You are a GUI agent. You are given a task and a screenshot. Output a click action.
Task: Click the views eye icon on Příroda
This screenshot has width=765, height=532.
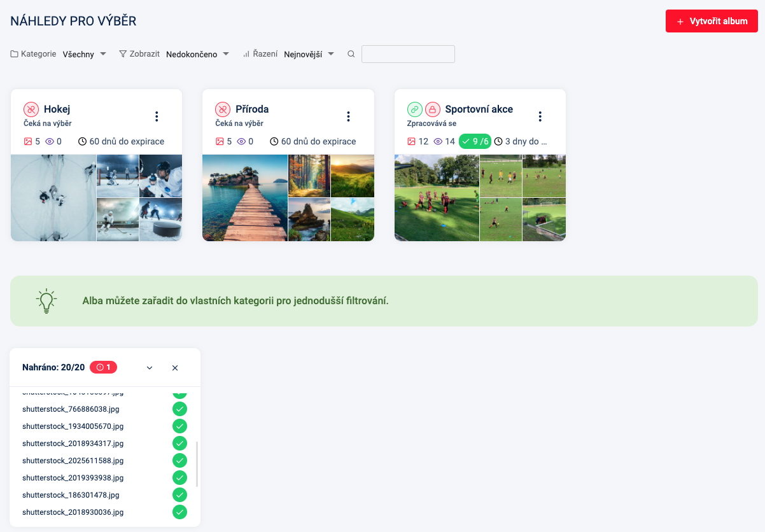coord(241,141)
